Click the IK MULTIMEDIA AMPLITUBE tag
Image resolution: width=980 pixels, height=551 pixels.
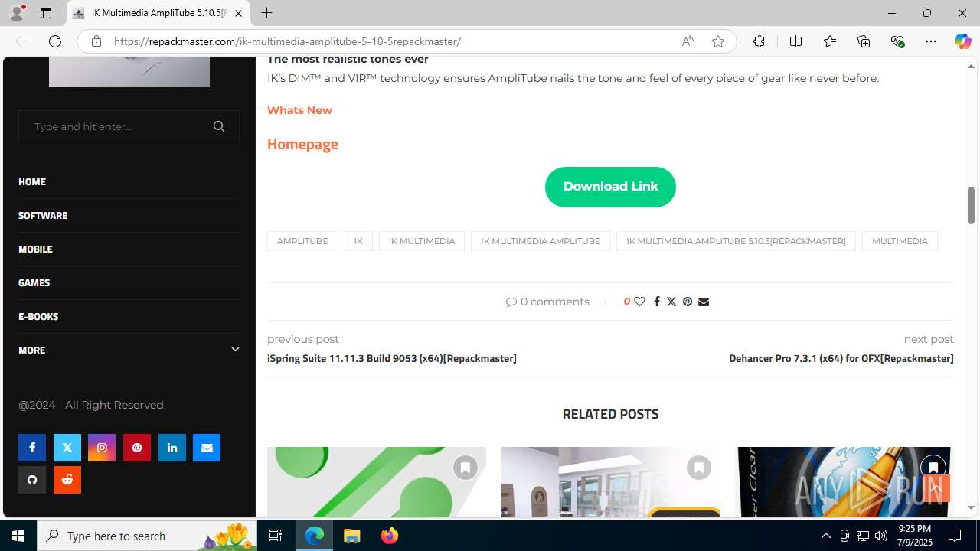point(541,241)
